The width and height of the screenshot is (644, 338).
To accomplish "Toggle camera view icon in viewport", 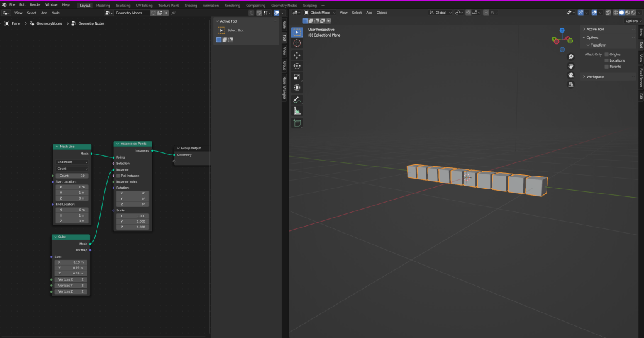I will tap(570, 75).
